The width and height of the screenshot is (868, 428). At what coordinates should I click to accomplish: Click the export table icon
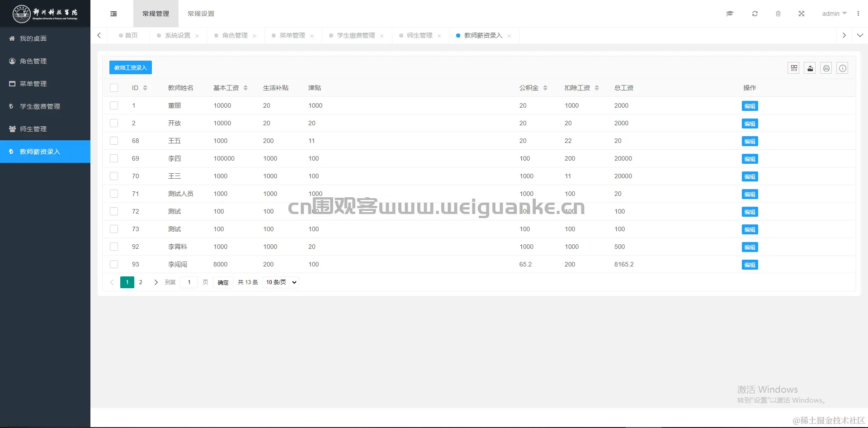(x=810, y=68)
